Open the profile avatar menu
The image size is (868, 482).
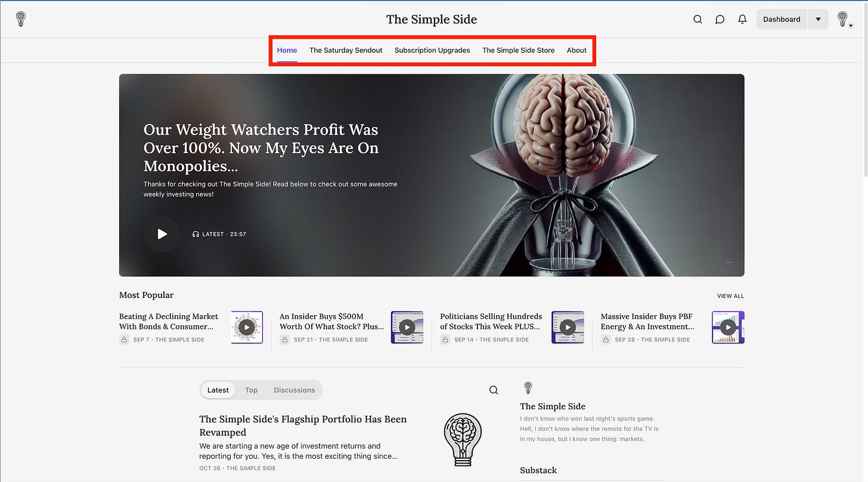pyautogui.click(x=844, y=19)
